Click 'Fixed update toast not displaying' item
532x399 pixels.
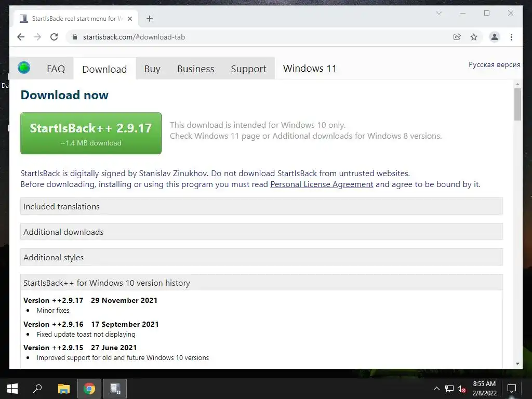click(86, 334)
